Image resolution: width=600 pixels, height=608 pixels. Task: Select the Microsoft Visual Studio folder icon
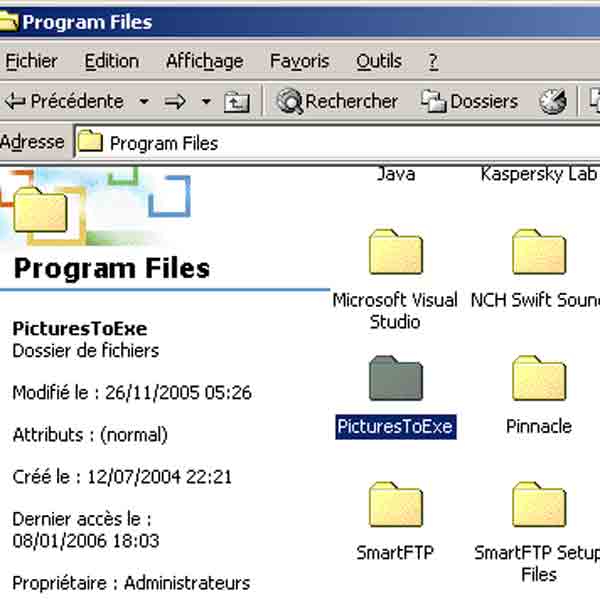(x=396, y=252)
